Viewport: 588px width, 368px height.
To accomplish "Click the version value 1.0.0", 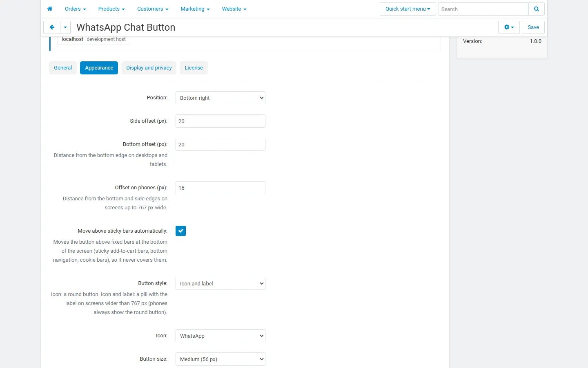I will pos(536,41).
